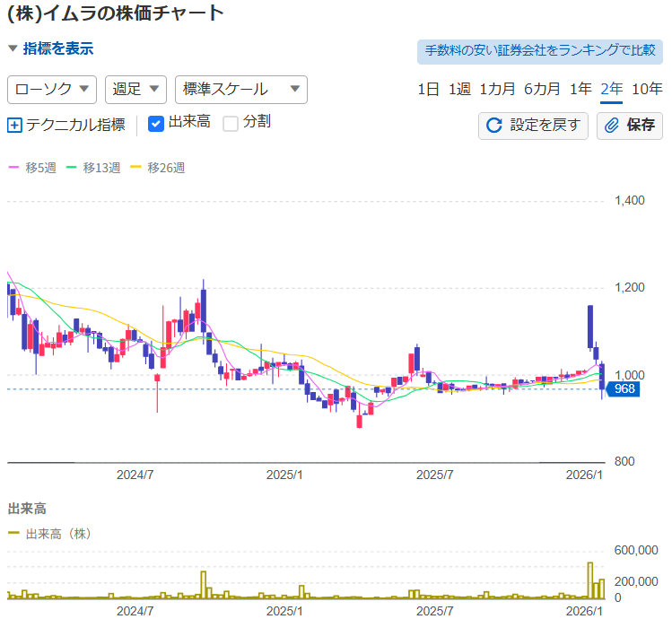Click the pink 移5週 legend swatch

tap(13, 168)
